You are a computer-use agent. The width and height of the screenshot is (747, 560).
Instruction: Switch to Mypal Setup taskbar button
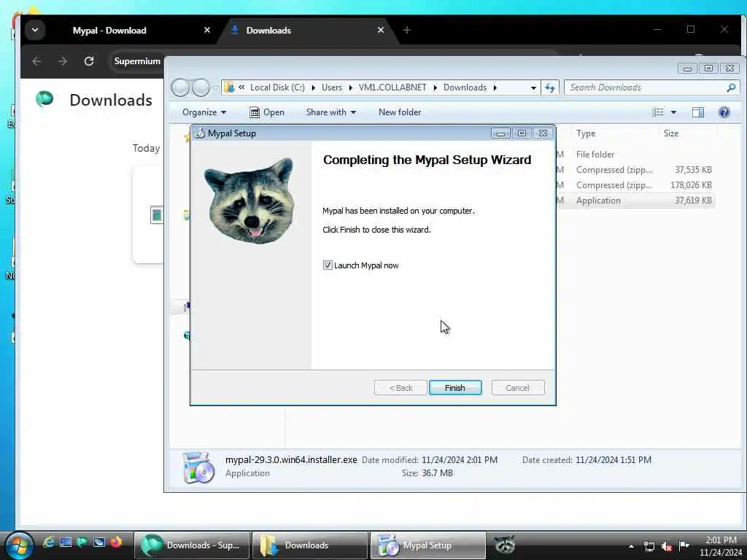427,545
